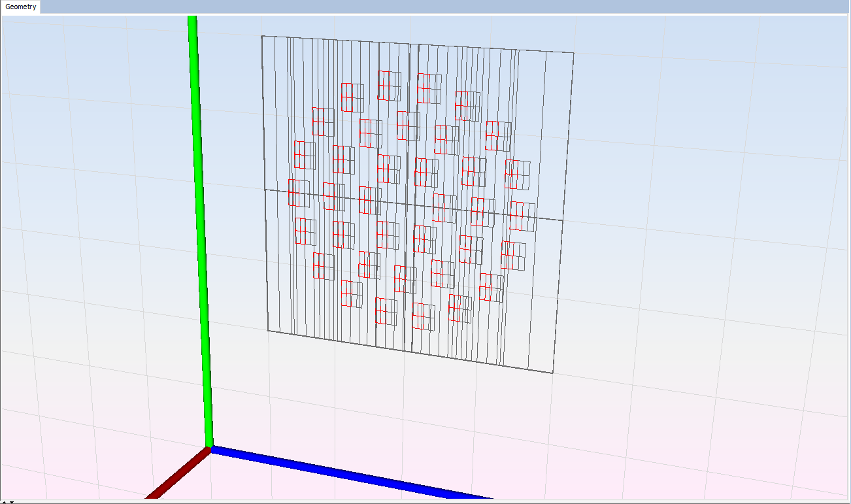Select the topmost patch element in the array
Screen dimensions: 851x504
(x=389, y=86)
